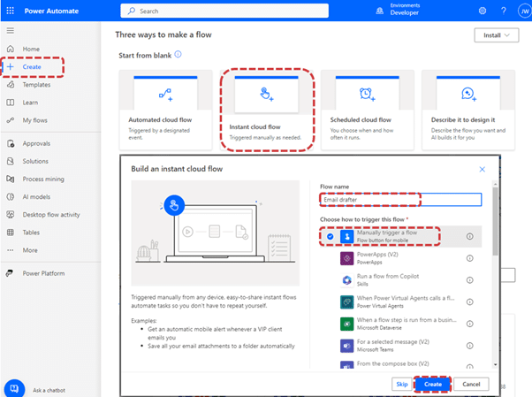Open Tables in the sidebar

[x=31, y=233]
